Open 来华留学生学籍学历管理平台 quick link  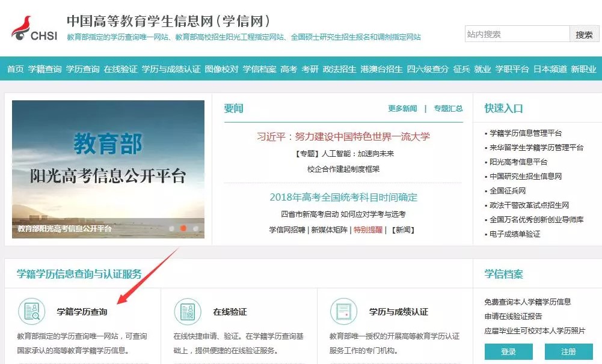pyautogui.click(x=536, y=148)
